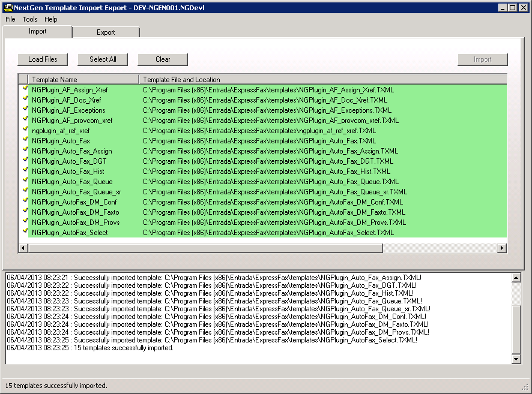
Task: Click log line '15 templates successfully imported.'
Action: tap(90, 348)
